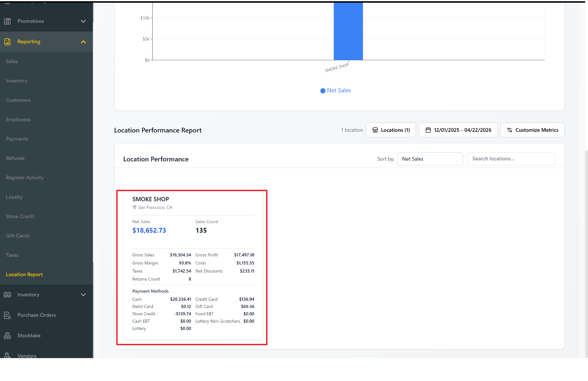Screen dimensions: 588x381
Task: Click the Reporting chart icon
Action: click(7, 42)
